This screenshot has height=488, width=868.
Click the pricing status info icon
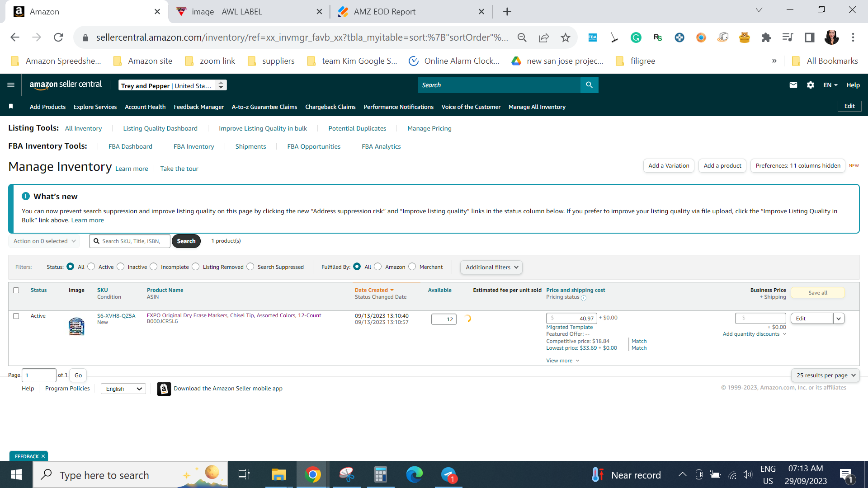[x=584, y=298]
